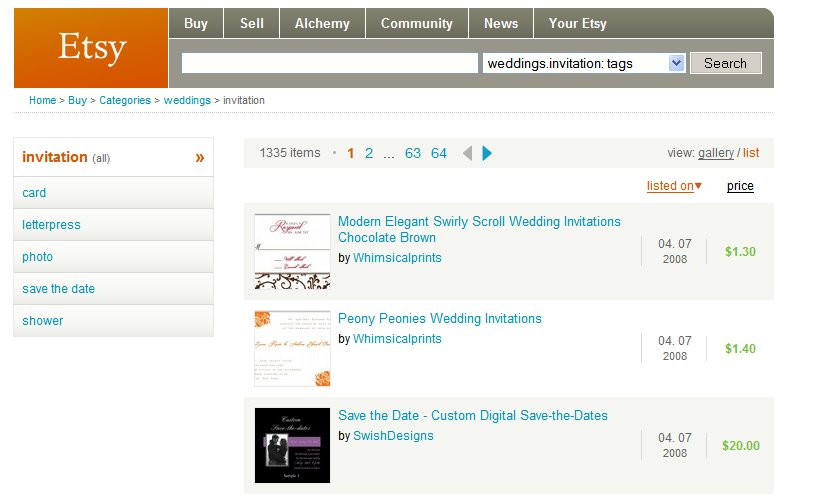Viewport: 824px width, 504px height.
Task: Sort listings by price
Action: 740,186
